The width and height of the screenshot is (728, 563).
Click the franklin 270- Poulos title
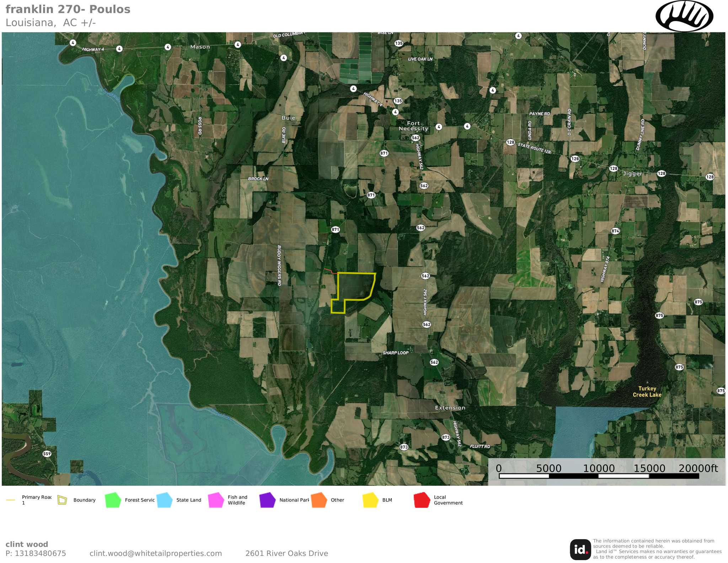tap(68, 9)
